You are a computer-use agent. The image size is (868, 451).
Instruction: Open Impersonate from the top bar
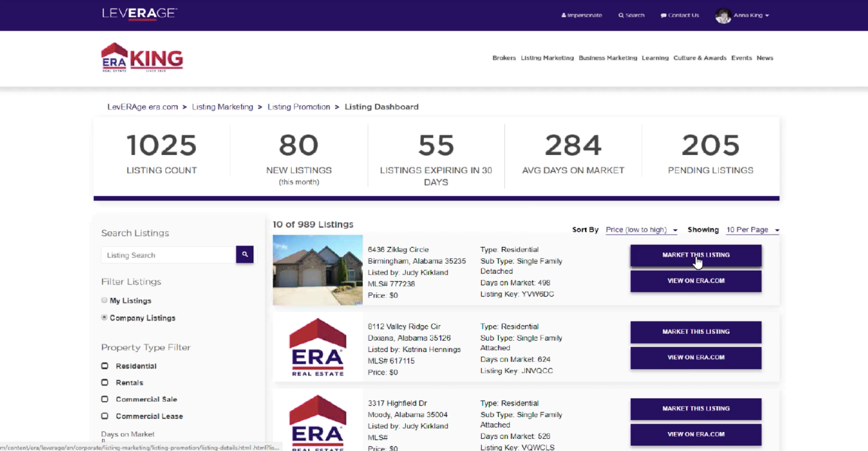(582, 16)
